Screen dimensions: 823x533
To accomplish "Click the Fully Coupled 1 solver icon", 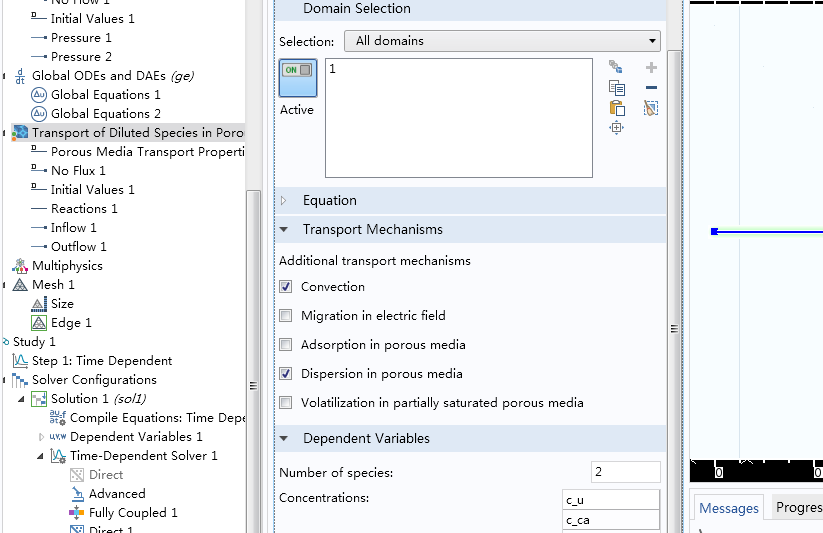I will point(77,513).
